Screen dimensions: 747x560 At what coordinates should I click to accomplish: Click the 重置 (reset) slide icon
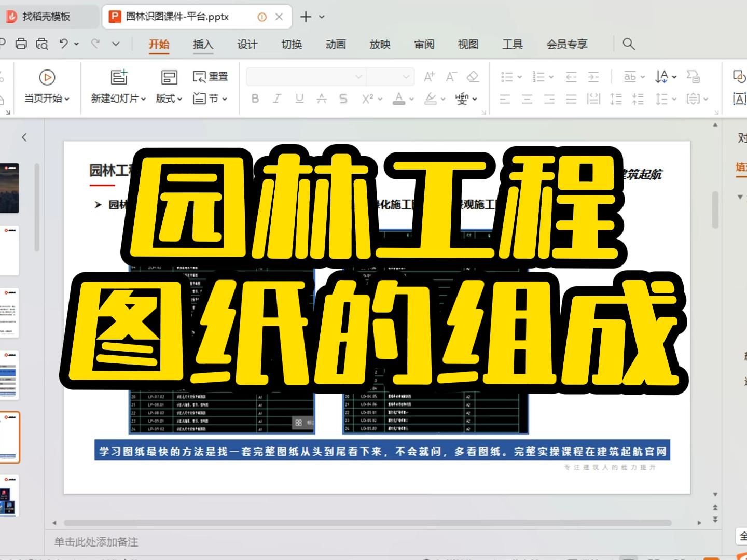[210, 76]
